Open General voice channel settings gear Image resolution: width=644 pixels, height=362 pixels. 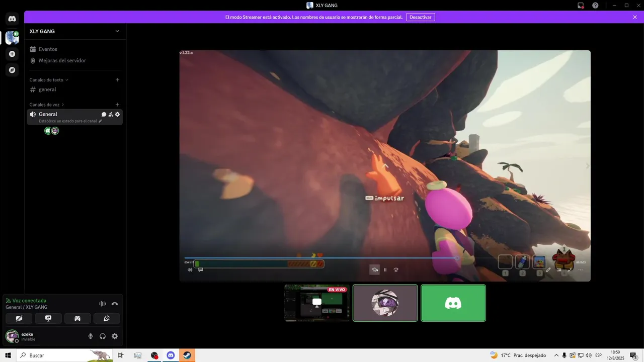[x=118, y=115]
